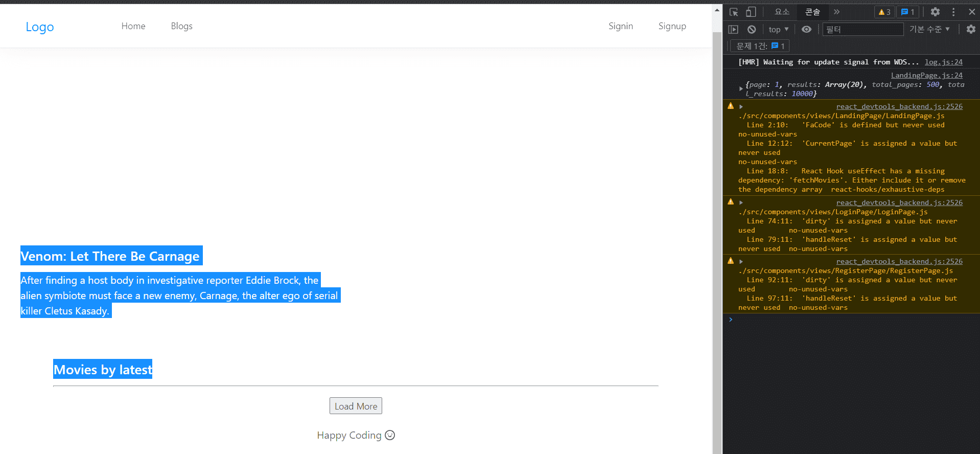980x454 pixels.
Task: Click the 'Happy Coding' footer text
Action: point(349,435)
